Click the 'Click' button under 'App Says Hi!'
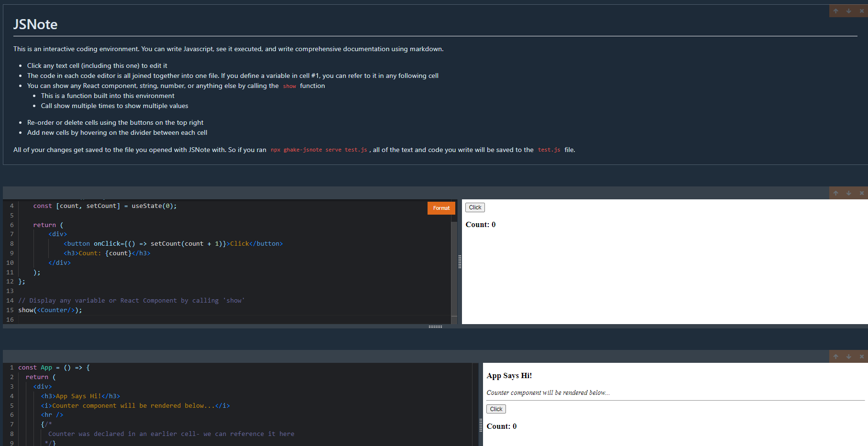This screenshot has width=868, height=446. pos(496,409)
